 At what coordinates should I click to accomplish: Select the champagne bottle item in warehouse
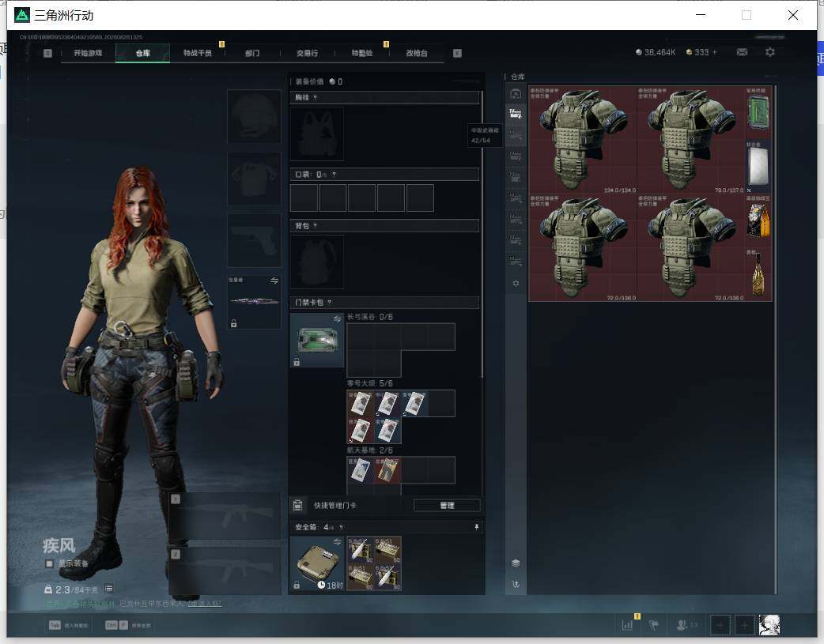coord(758,273)
